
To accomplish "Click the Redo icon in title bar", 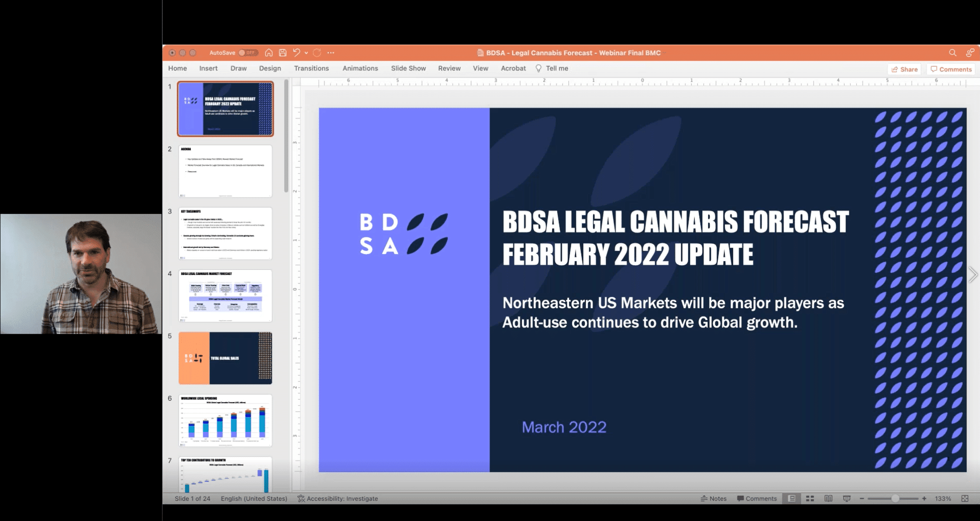I will coord(317,53).
